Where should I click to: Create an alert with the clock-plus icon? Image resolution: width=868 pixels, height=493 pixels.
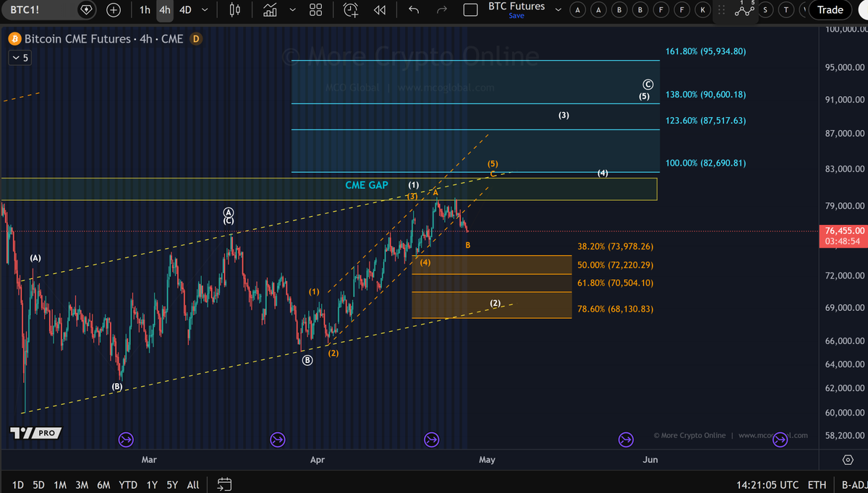pyautogui.click(x=351, y=10)
